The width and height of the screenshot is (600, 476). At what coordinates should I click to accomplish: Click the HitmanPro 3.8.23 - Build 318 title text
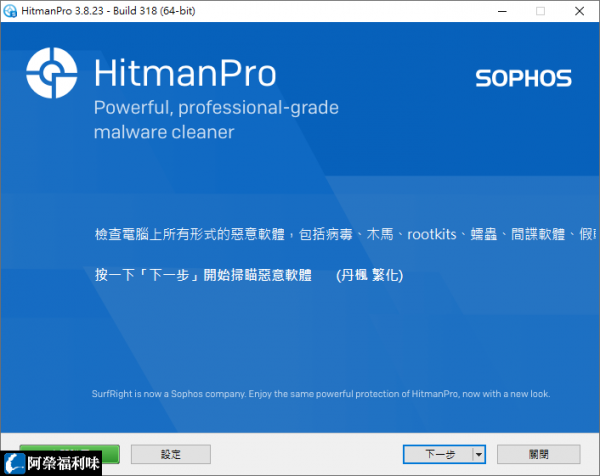coord(108,11)
